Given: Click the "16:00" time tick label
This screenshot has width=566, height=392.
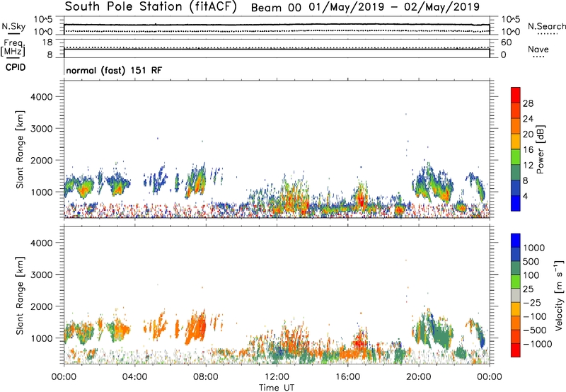Looking at the screenshot, I should pyautogui.click(x=347, y=377).
